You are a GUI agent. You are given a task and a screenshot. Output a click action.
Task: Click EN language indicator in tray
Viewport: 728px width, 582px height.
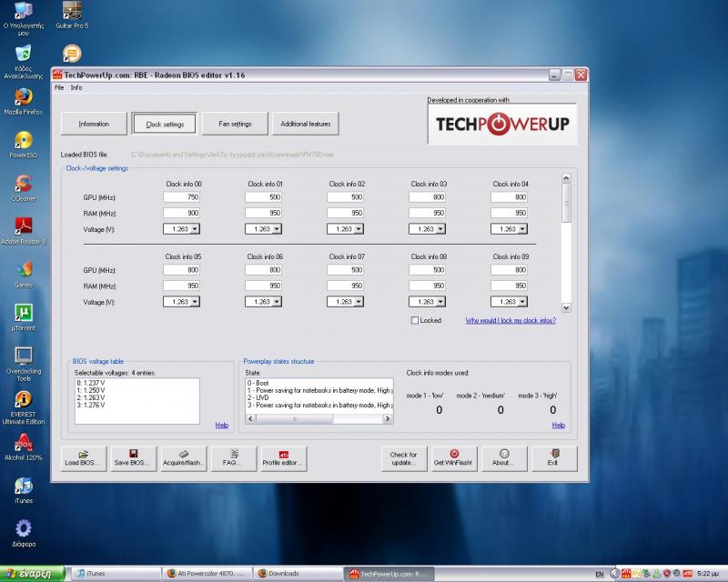[600, 574]
